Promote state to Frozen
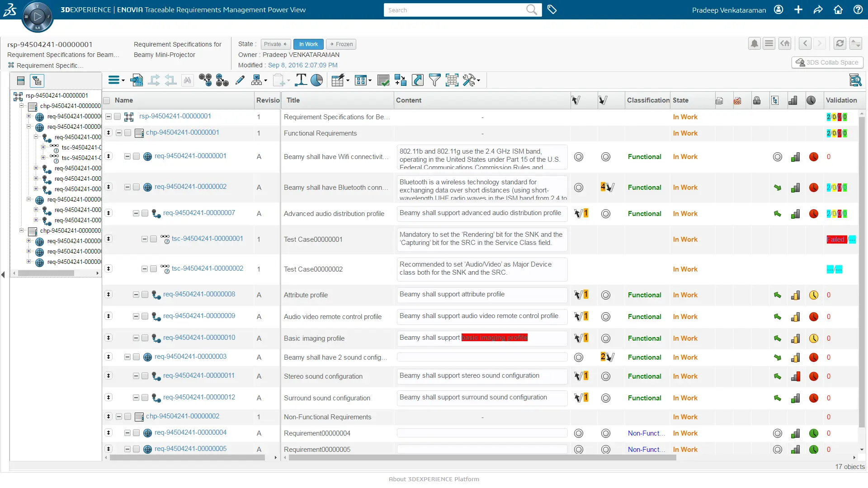Screen dimensions: 868x488 (x=341, y=44)
